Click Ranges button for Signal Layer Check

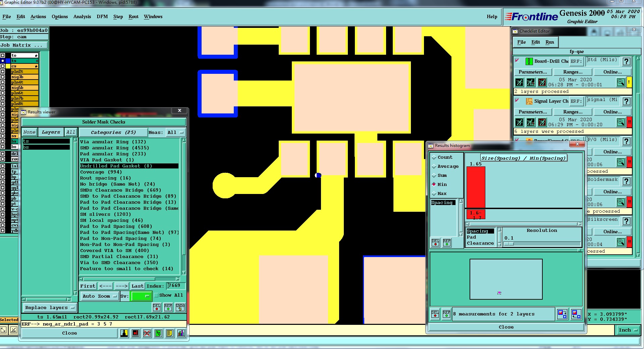click(573, 112)
